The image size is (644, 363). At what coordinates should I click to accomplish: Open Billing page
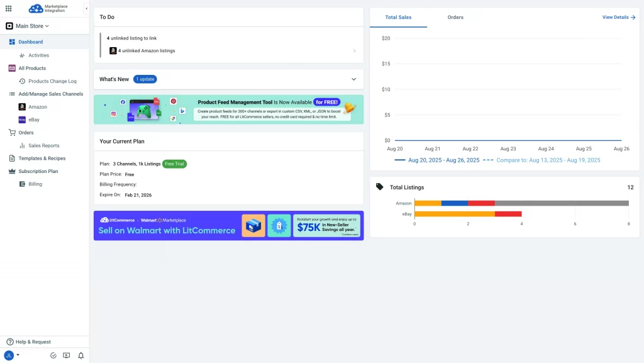pos(35,184)
